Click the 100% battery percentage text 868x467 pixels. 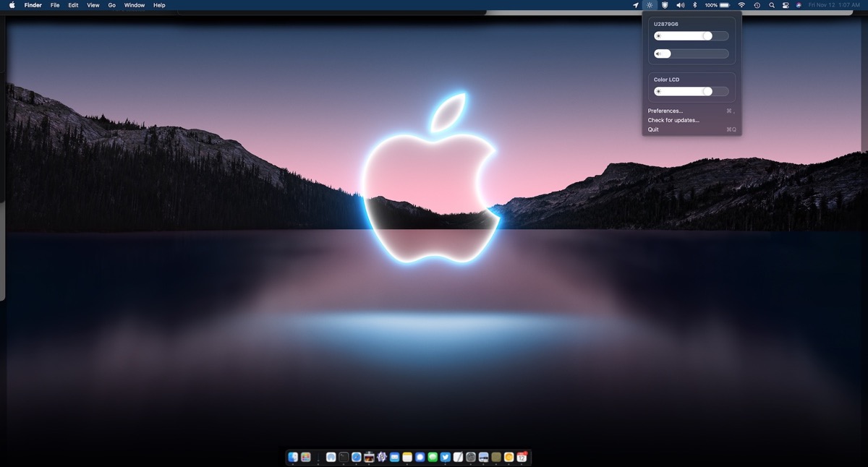pyautogui.click(x=711, y=5)
